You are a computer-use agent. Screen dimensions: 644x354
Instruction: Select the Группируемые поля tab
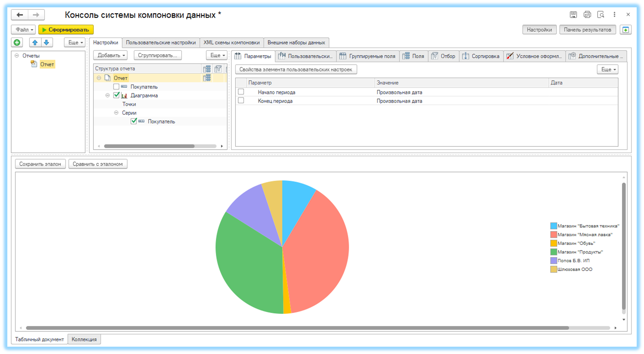tap(367, 56)
